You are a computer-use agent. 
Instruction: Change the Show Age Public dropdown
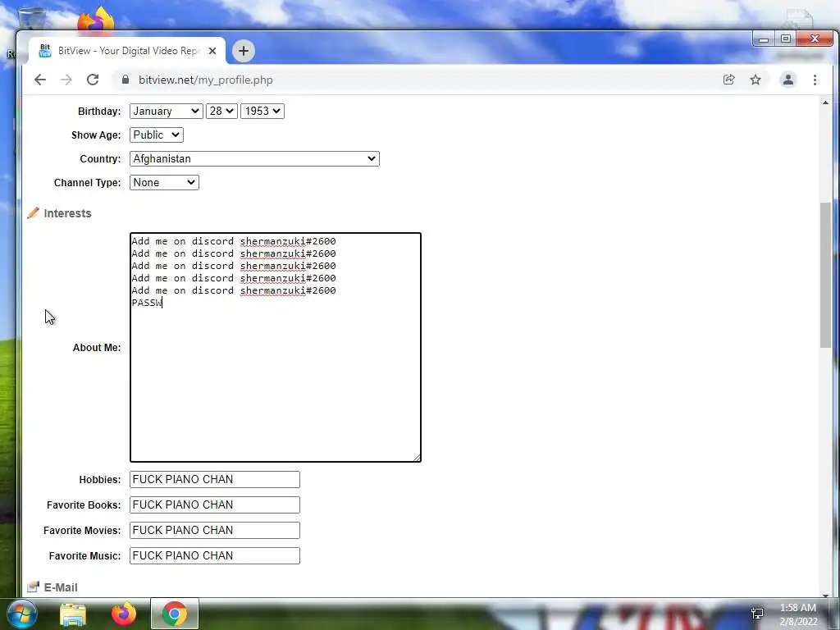click(x=157, y=135)
